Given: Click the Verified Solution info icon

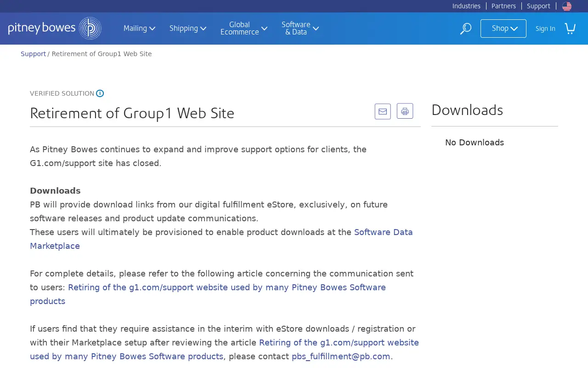Looking at the screenshot, I should [x=100, y=93].
